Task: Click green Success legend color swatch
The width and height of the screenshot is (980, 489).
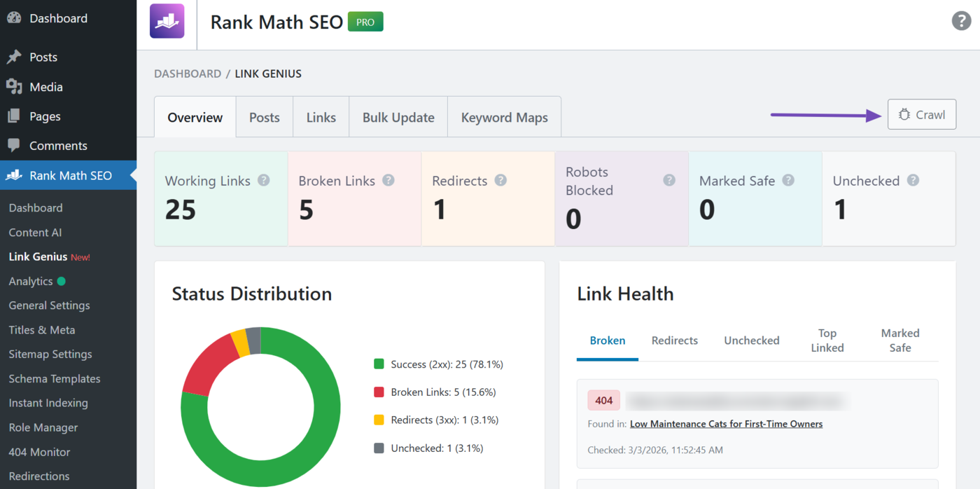Action: coord(379,364)
